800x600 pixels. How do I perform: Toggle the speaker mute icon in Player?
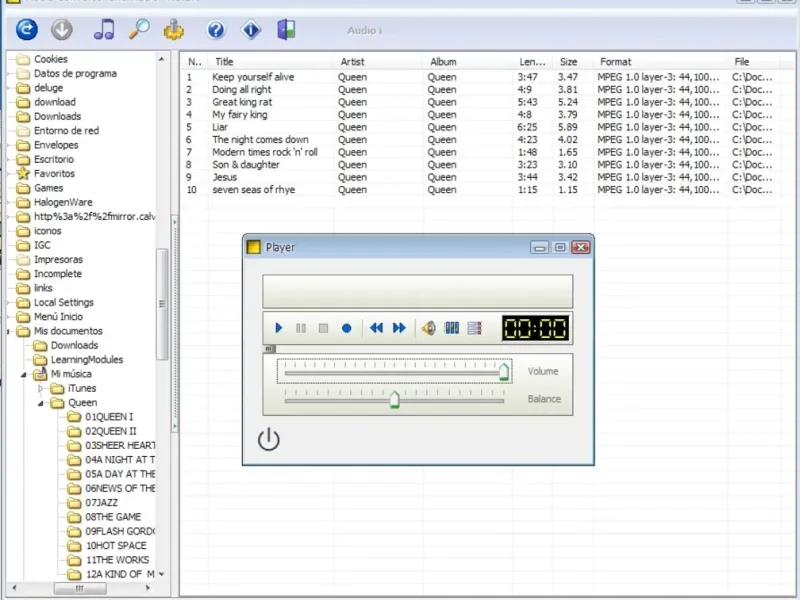(429, 328)
